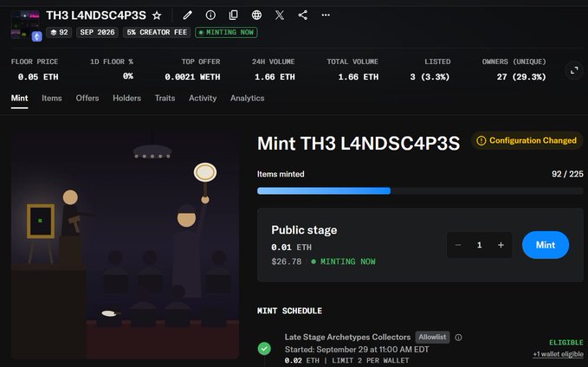Switch to the Items tab
Screen dimensions: 588x367
point(52,98)
